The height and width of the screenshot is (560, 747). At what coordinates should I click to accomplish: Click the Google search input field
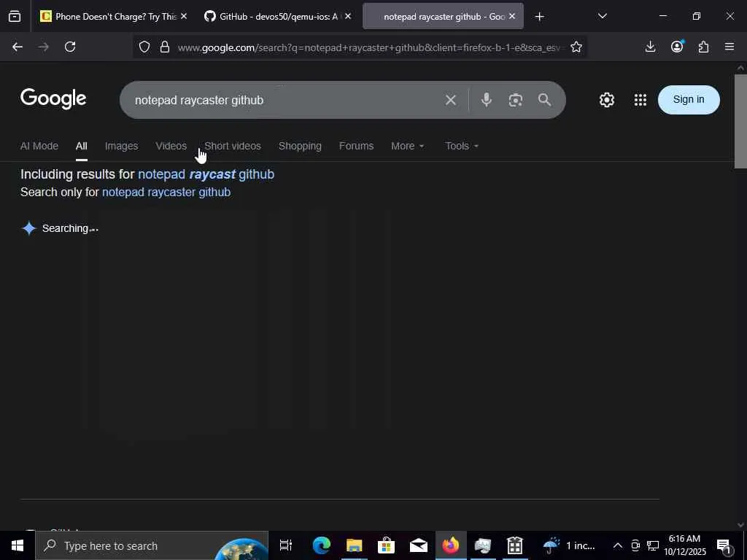click(x=286, y=100)
